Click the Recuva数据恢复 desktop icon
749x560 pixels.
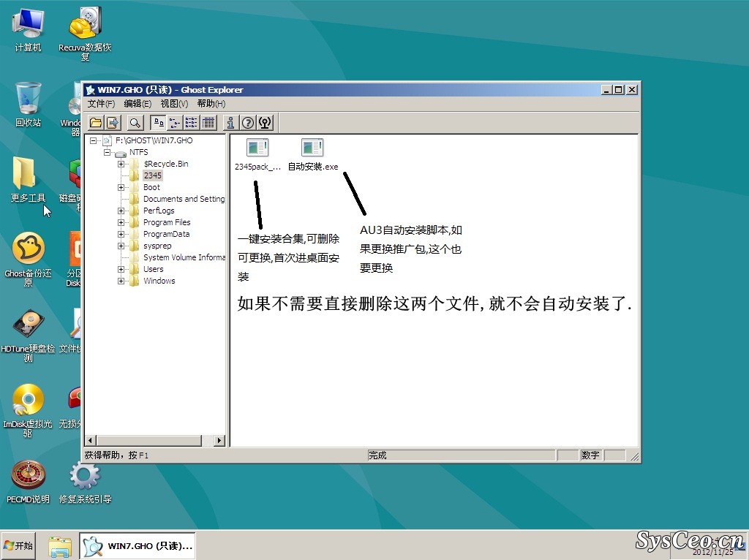[85, 34]
